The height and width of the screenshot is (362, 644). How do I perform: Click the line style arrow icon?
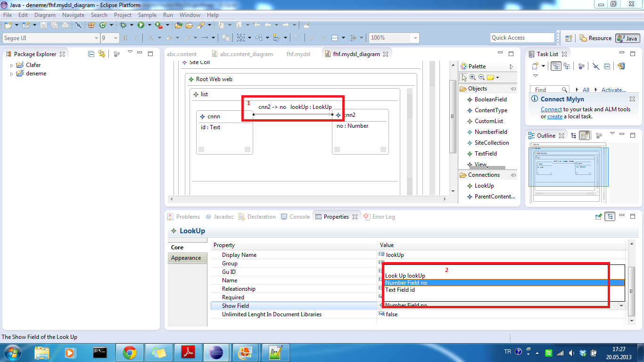click(205, 38)
